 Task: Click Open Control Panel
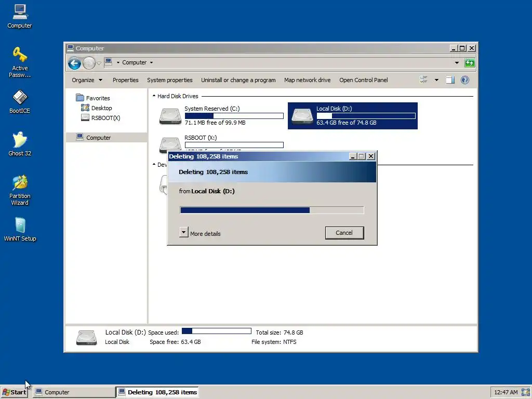coord(363,80)
